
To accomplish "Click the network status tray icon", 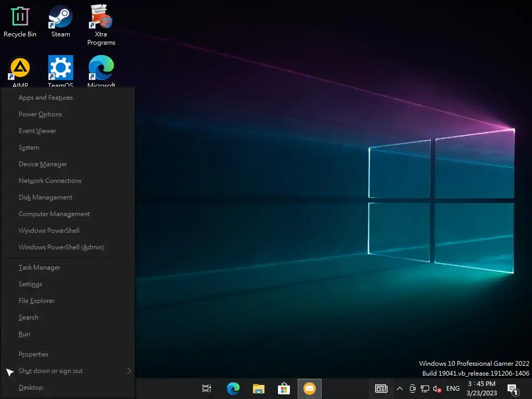I will (x=425, y=389).
